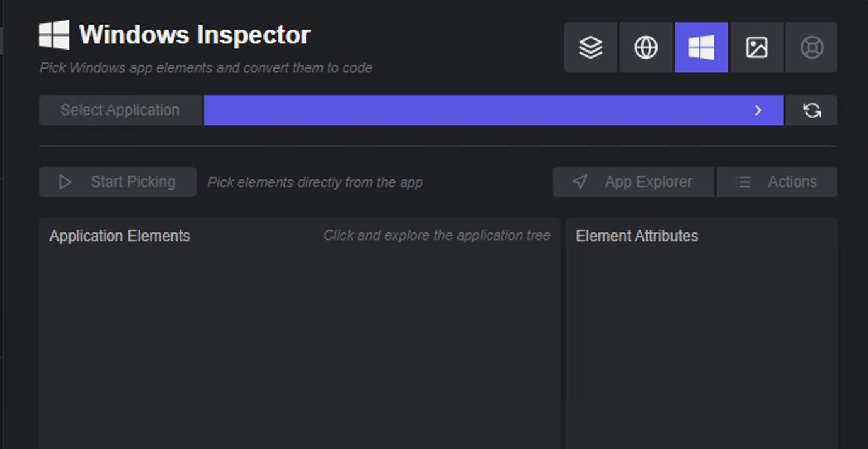This screenshot has height=449, width=868.
Task: Click 'Pick Windows app elements' subtitle text
Action: click(206, 67)
